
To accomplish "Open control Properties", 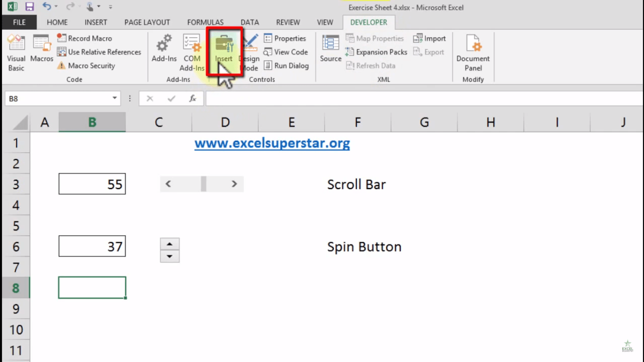I will tap(285, 38).
